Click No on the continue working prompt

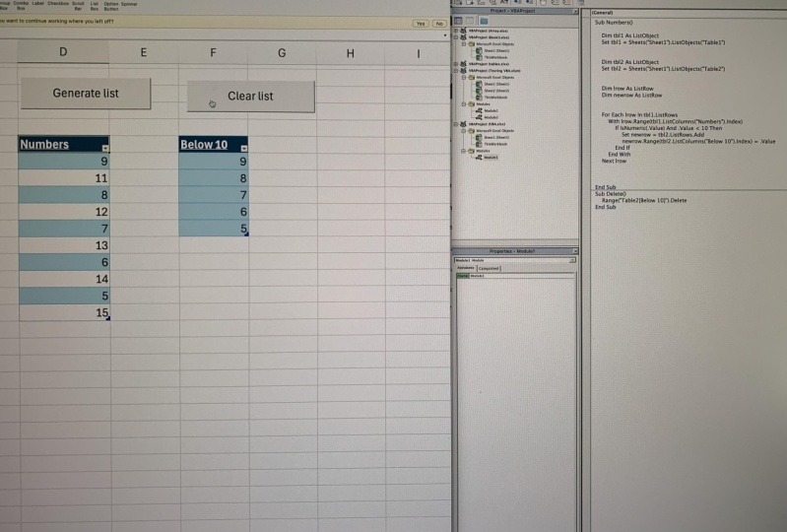[x=439, y=24]
